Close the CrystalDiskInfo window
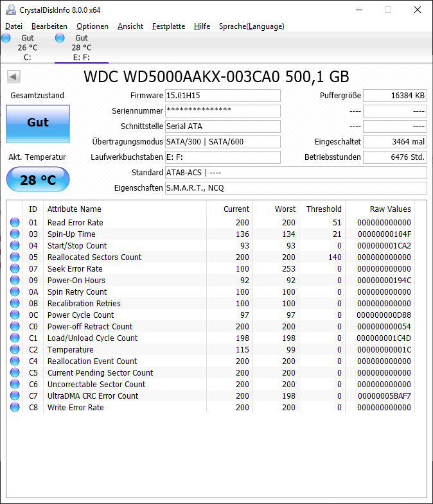The width and height of the screenshot is (433, 504). click(418, 10)
